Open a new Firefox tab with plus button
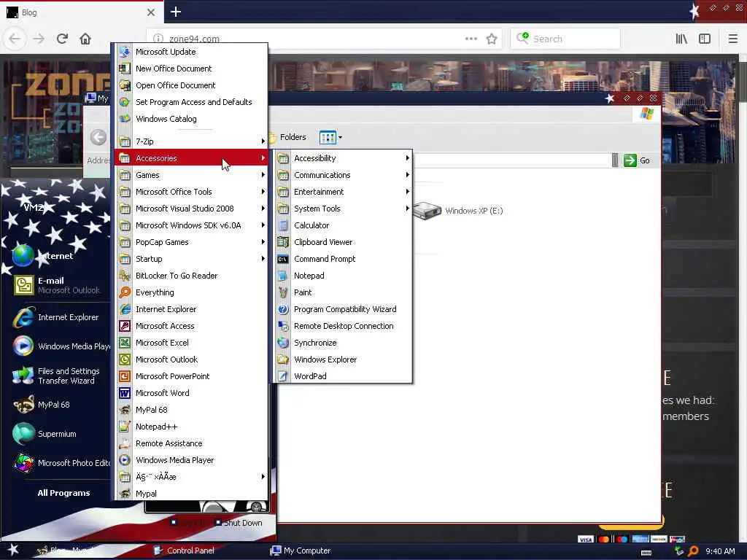The width and height of the screenshot is (747, 560). click(176, 12)
